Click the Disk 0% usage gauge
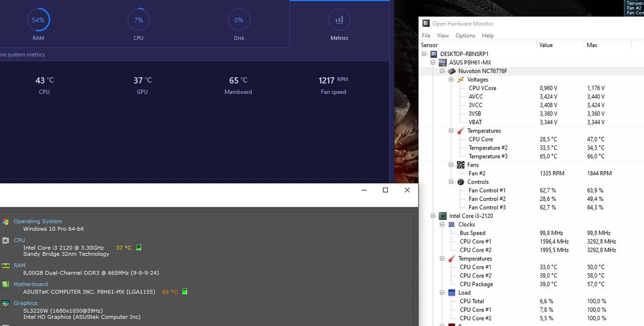This screenshot has height=326, width=644. [239, 20]
